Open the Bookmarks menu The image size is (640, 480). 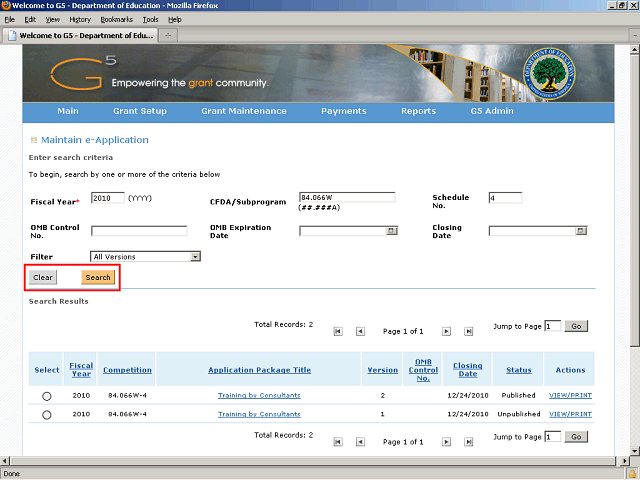[117, 20]
